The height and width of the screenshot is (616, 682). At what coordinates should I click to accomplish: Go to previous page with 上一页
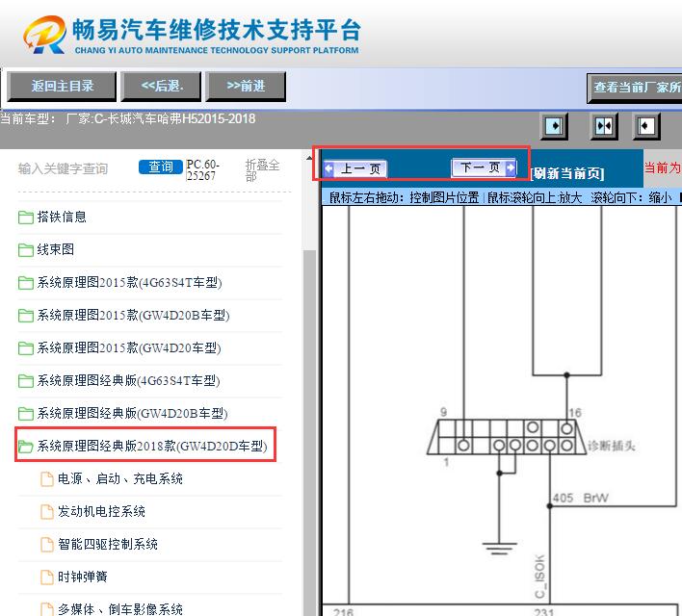pos(354,168)
